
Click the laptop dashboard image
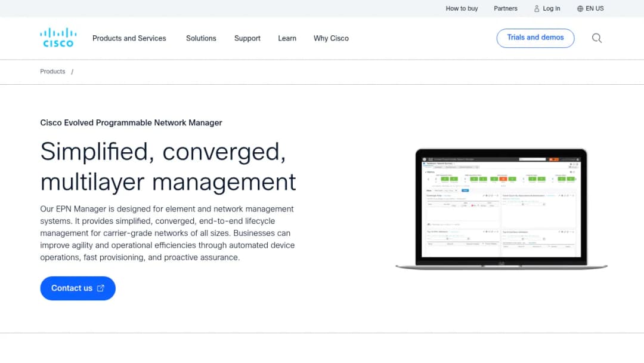tap(501, 209)
